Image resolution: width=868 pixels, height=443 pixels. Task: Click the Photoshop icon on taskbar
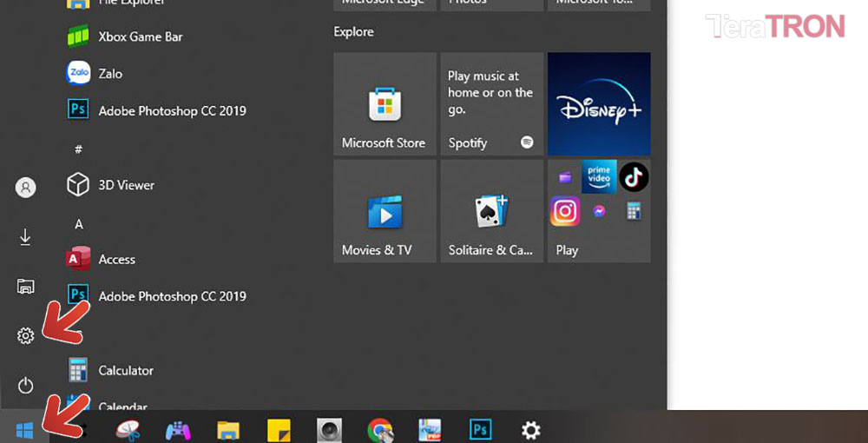coord(481,430)
